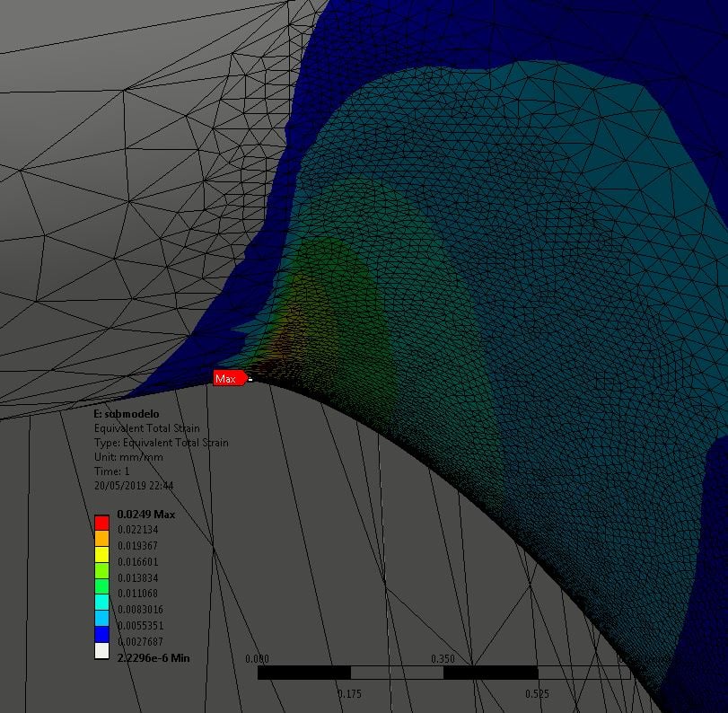Click the first black segment of scale ruler
This screenshot has height=713, width=728.
(x=304, y=673)
